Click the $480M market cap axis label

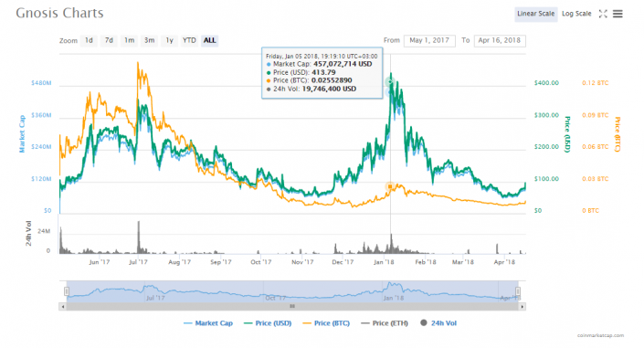41,83
